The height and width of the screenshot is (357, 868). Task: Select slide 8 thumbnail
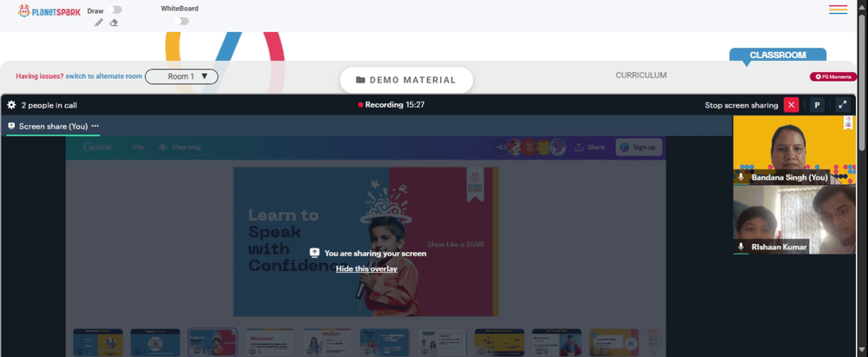499,342
